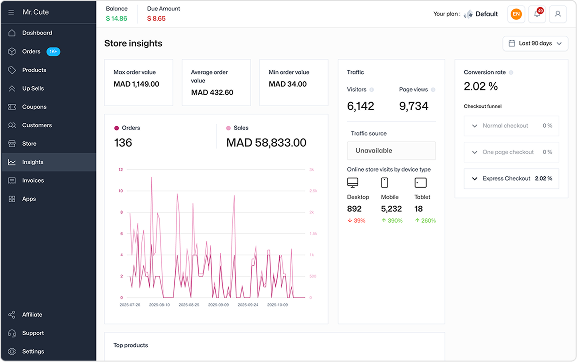Open the Up Sells menu item
The width and height of the screenshot is (577, 362).
pos(48,88)
